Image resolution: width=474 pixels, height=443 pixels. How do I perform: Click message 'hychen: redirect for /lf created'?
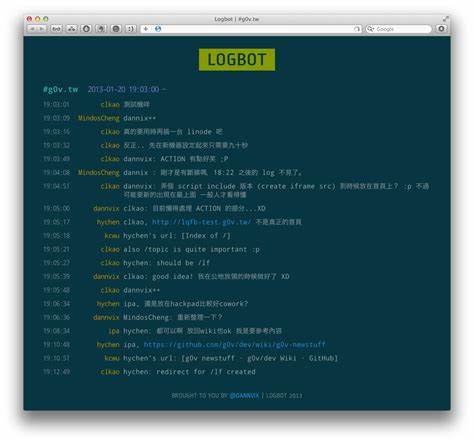[x=189, y=372]
